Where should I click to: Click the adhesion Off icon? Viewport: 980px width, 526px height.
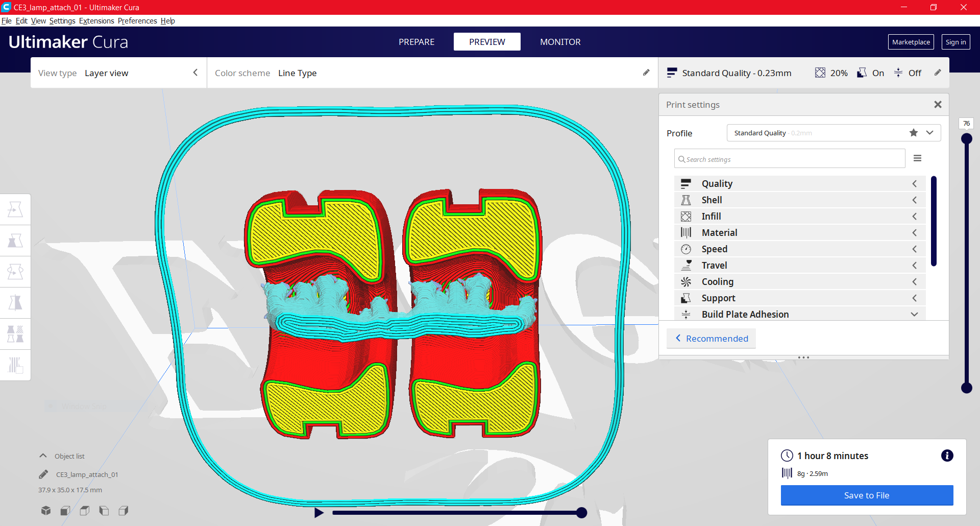[898, 73]
